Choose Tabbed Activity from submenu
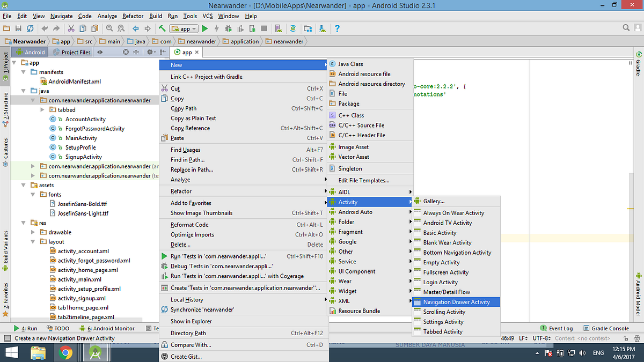This screenshot has width=644, height=362. click(x=456, y=331)
